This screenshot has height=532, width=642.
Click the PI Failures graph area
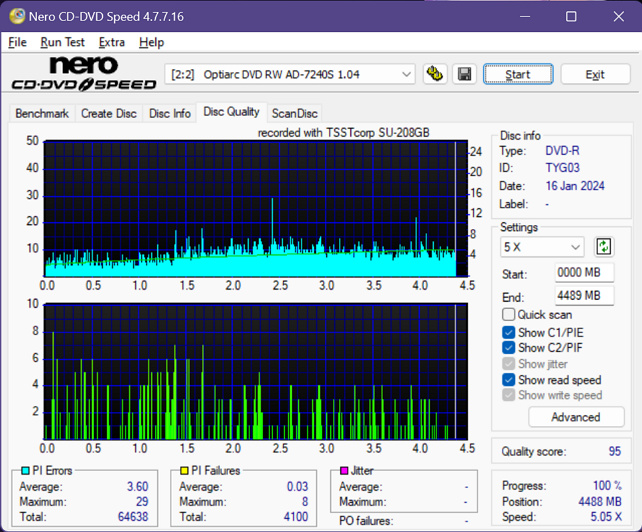256,371
